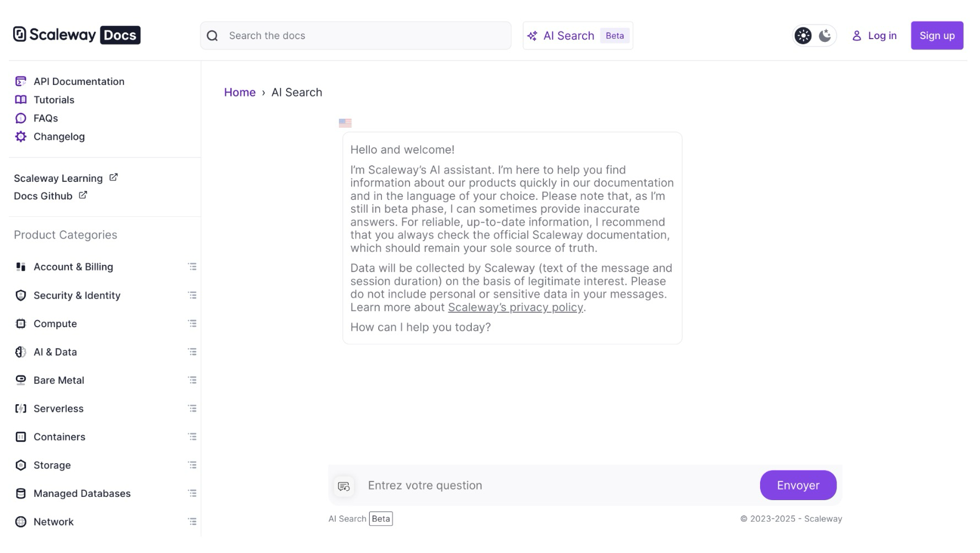Open API Documentation from sidebar
This screenshot has height=553, width=980.
(x=79, y=82)
